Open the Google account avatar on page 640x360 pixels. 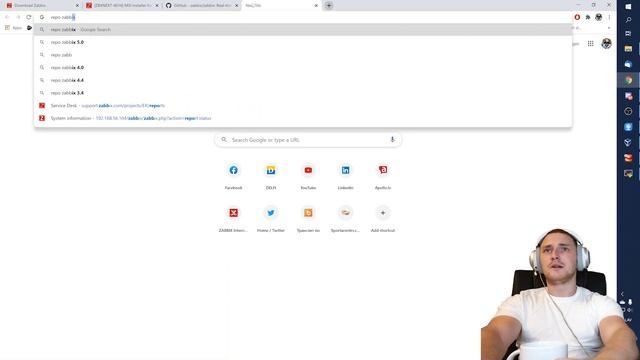pos(607,43)
